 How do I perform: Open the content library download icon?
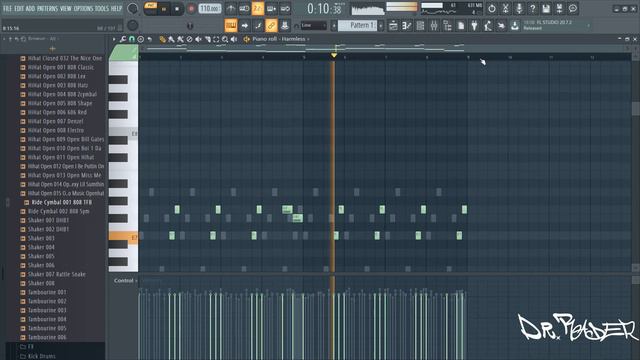tap(515, 26)
